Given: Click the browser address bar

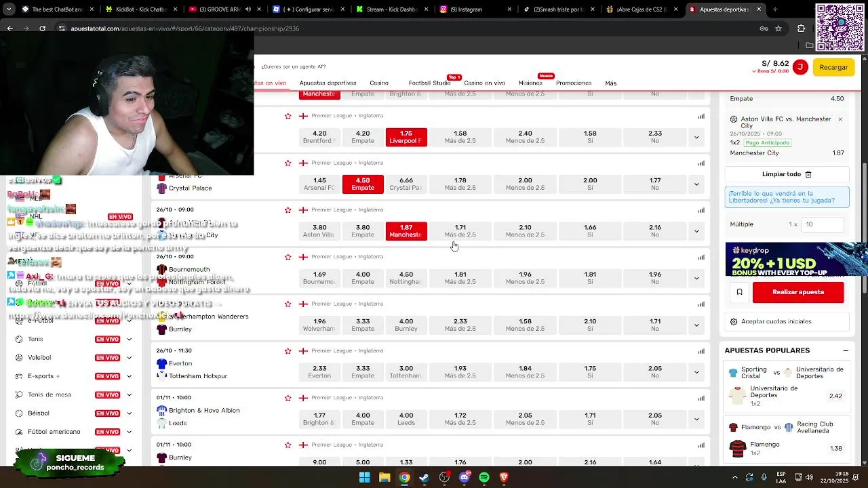Looking at the screenshot, I should [x=407, y=28].
